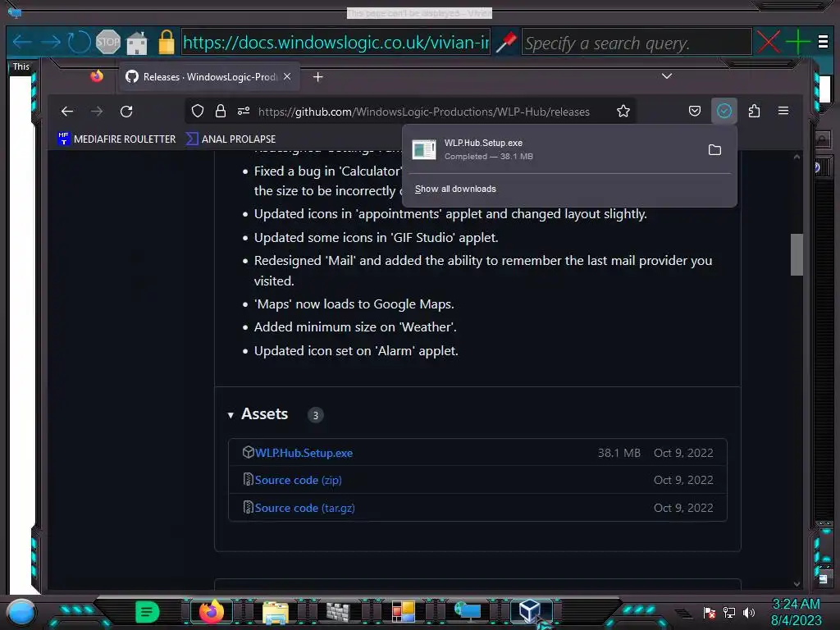This screenshot has width=840, height=630.
Task: Switch to Firefox in the taskbar
Action: tap(211, 611)
